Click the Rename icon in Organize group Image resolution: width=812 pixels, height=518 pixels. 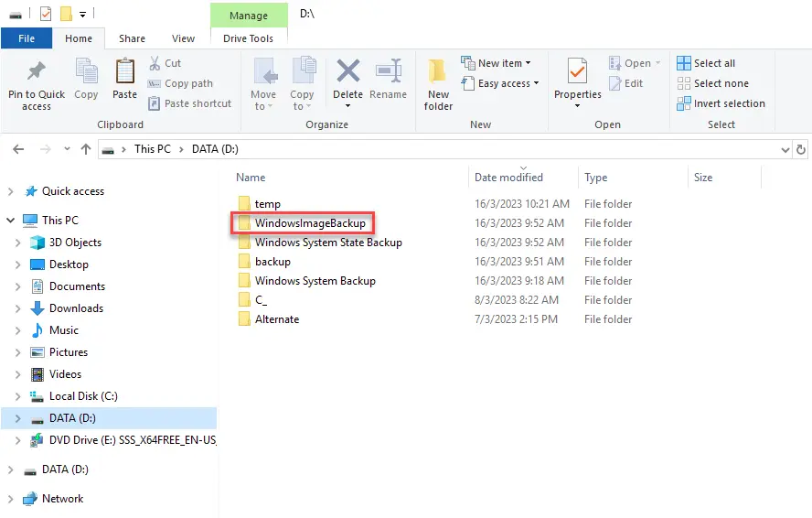coord(389,72)
